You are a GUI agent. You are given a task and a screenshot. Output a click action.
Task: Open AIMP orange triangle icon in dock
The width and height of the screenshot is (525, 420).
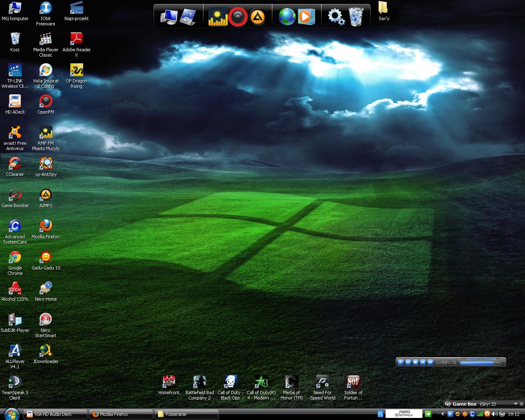pos(258,17)
